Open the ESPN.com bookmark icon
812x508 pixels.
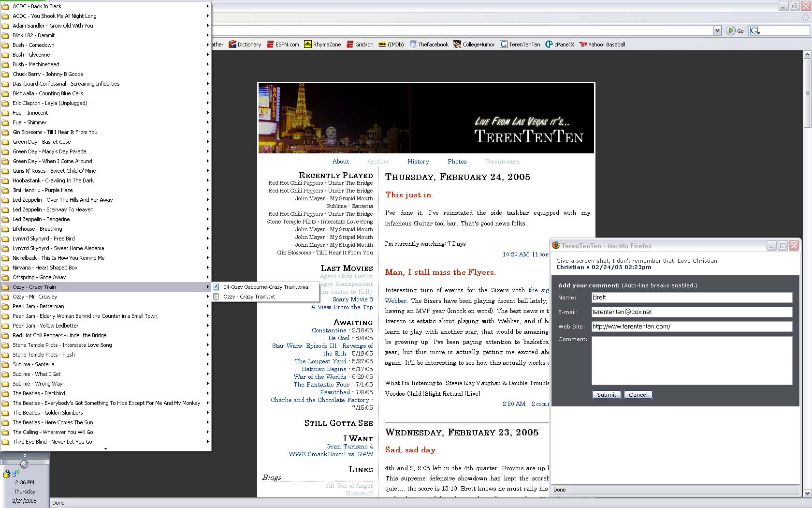coord(270,45)
